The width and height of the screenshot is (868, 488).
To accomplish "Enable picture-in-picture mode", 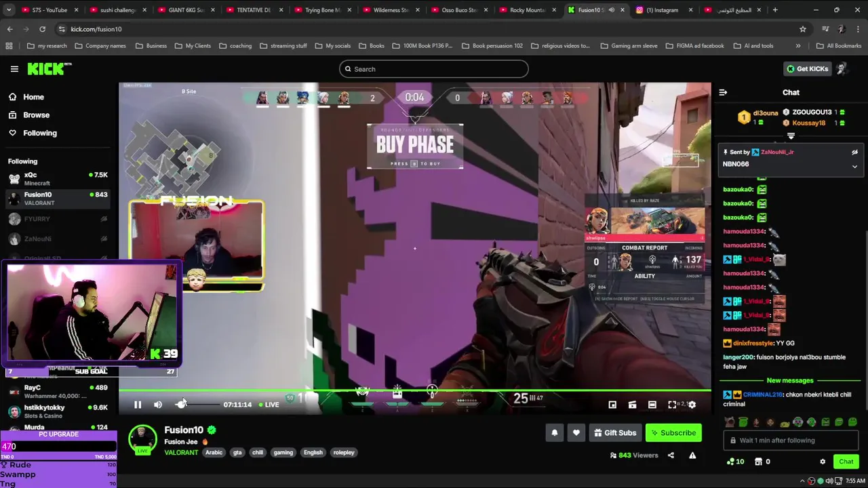I will [x=612, y=405].
